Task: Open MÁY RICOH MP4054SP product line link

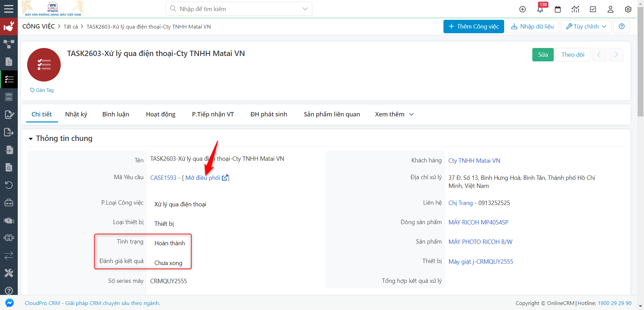Action: click(478, 222)
